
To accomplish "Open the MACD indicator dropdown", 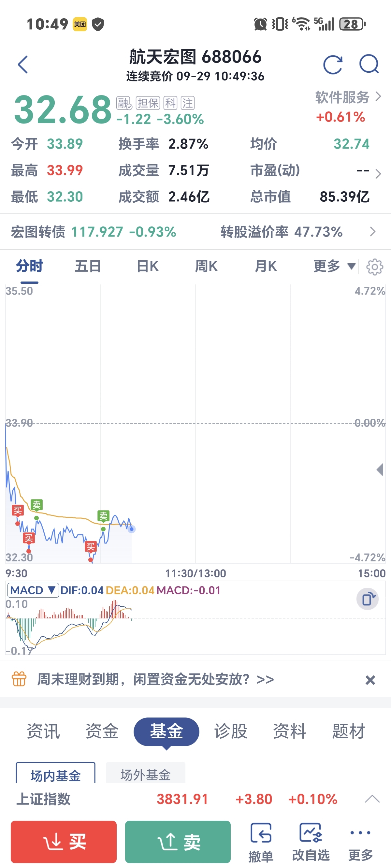I will (x=33, y=590).
